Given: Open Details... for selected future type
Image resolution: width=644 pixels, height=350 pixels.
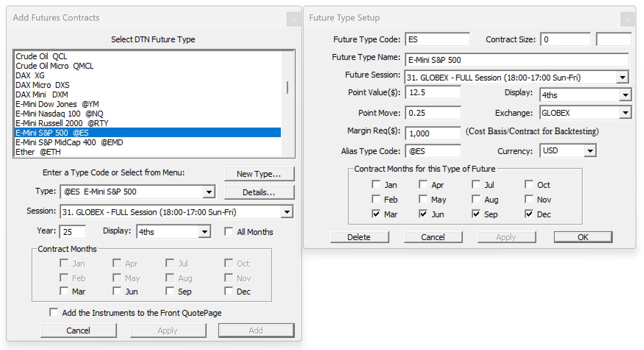Looking at the screenshot, I should coord(259,192).
